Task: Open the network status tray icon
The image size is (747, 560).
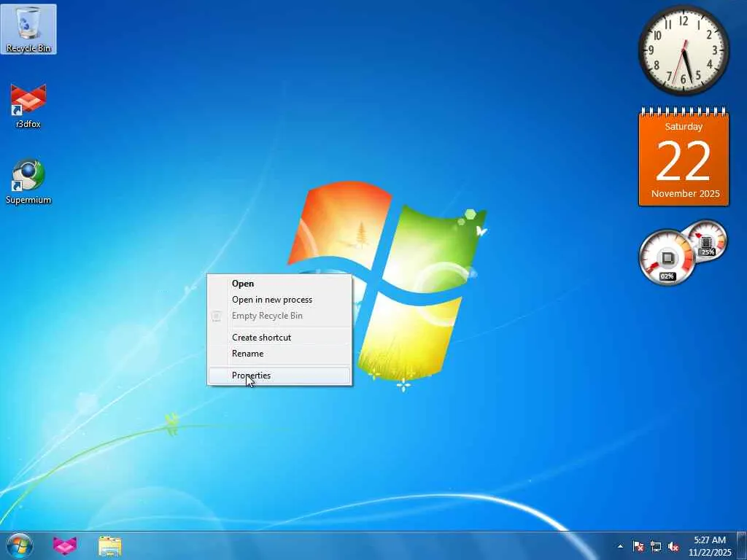Action: tap(656, 546)
